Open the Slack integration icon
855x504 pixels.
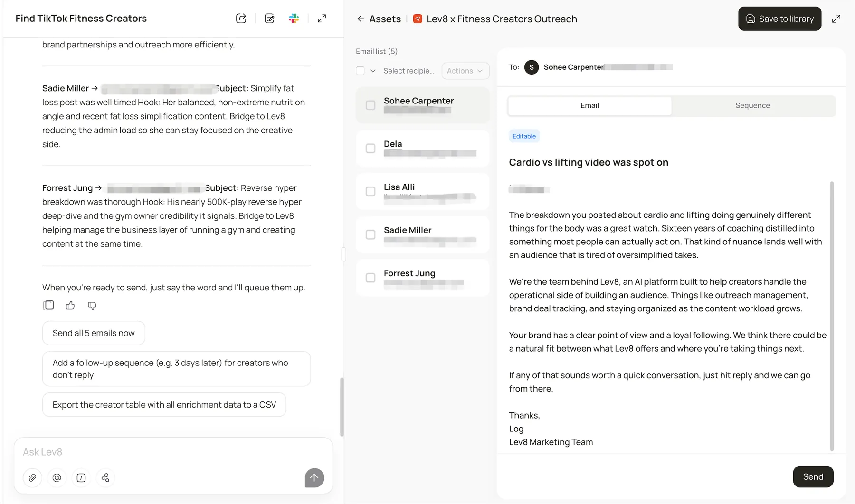pos(294,19)
